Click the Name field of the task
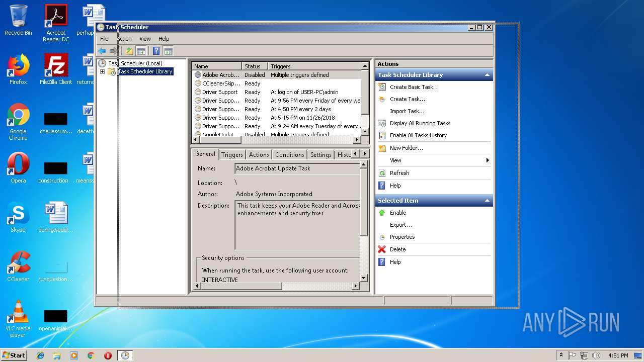Viewport: 644px width, 362px height. tap(297, 168)
